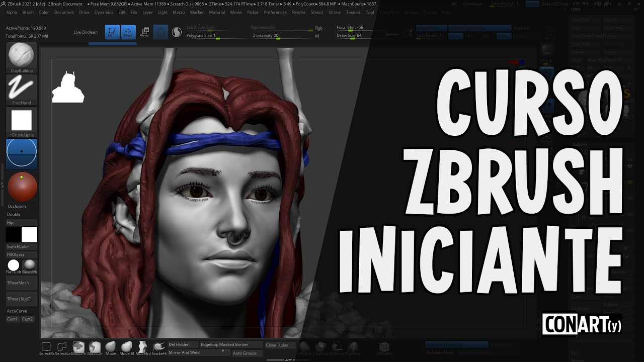Click the TPose|SubT button
The height and width of the screenshot is (362, 644).
click(x=22, y=299)
